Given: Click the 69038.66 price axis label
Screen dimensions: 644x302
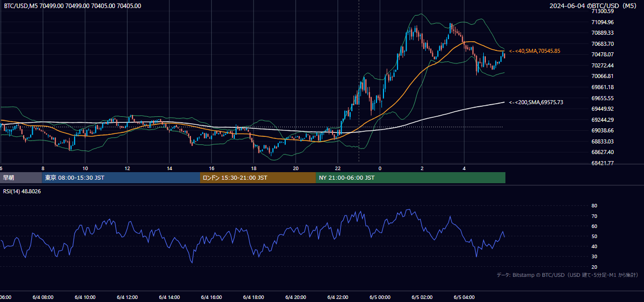Looking at the screenshot, I should (x=602, y=130).
